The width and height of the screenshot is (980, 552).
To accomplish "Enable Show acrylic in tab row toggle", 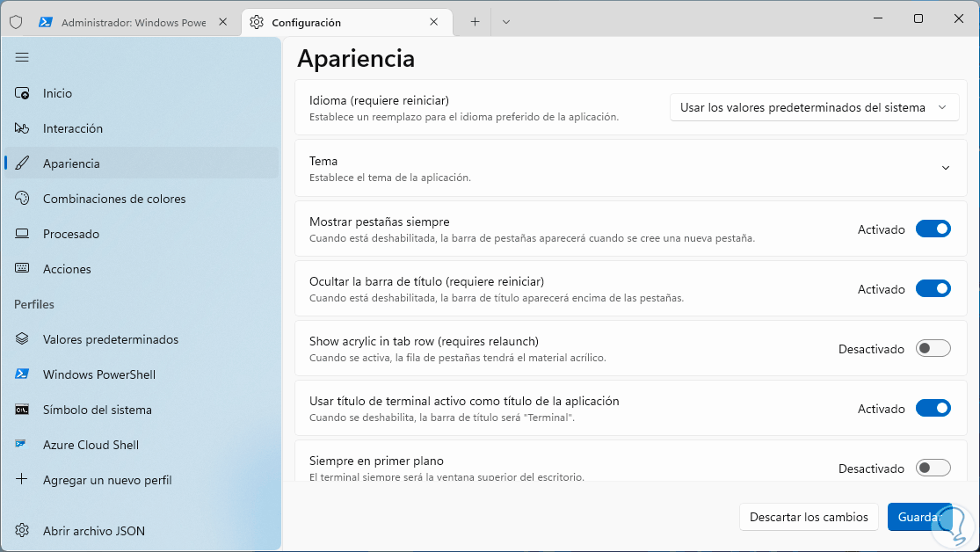I will 933,349.
